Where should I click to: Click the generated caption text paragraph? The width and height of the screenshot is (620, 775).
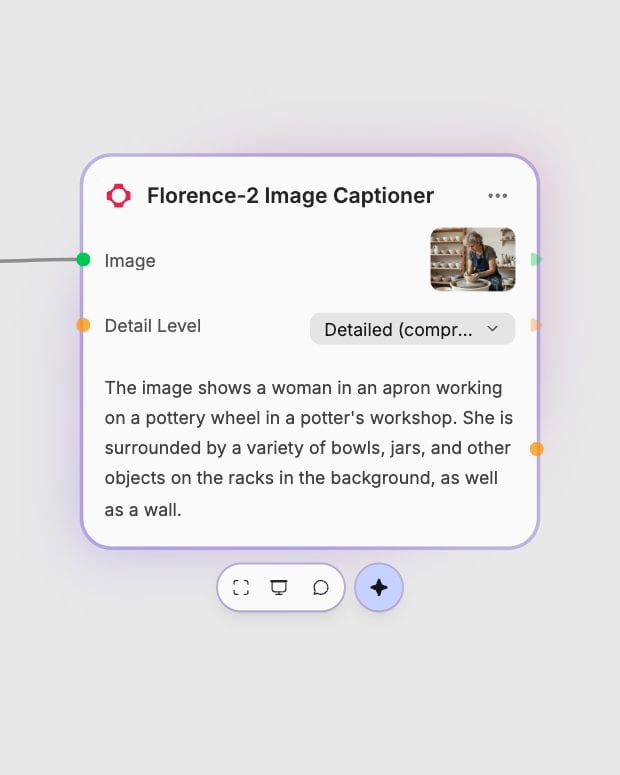pyautogui.click(x=309, y=448)
